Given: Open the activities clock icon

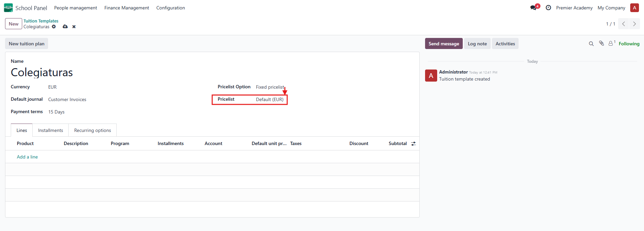Looking at the screenshot, I should pos(548,8).
